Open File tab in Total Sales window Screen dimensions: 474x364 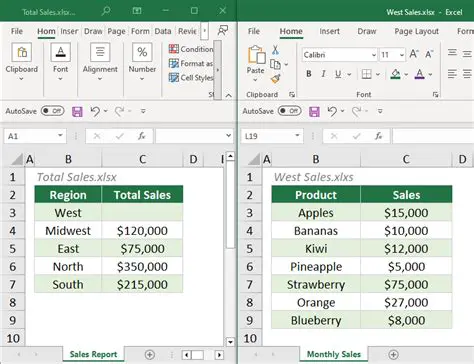(x=17, y=31)
